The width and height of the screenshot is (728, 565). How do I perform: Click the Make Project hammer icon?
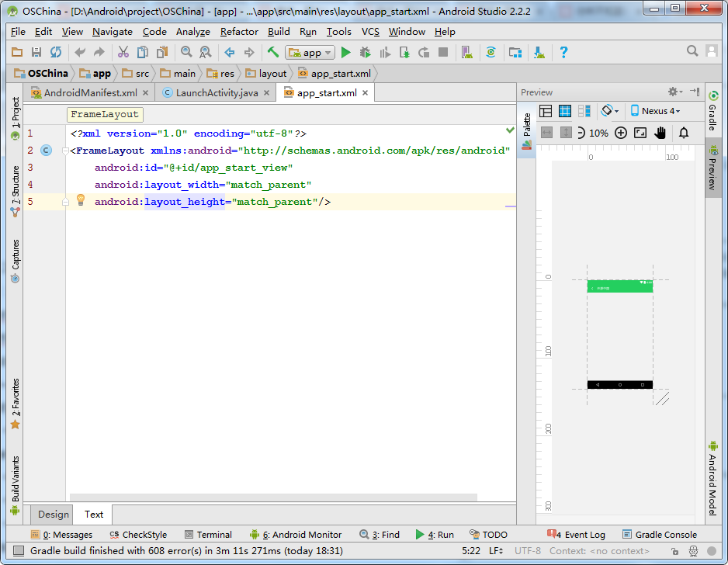tap(273, 52)
